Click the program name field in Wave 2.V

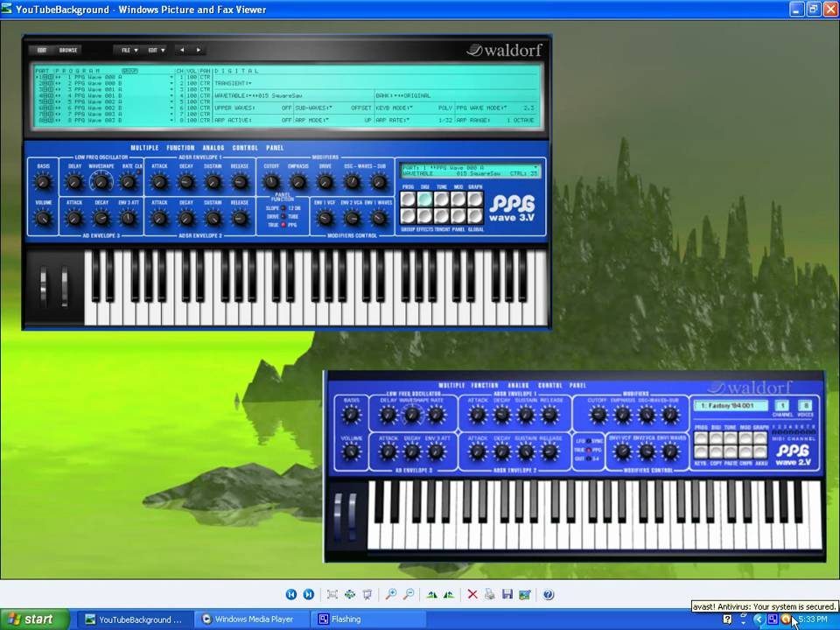tap(731, 405)
